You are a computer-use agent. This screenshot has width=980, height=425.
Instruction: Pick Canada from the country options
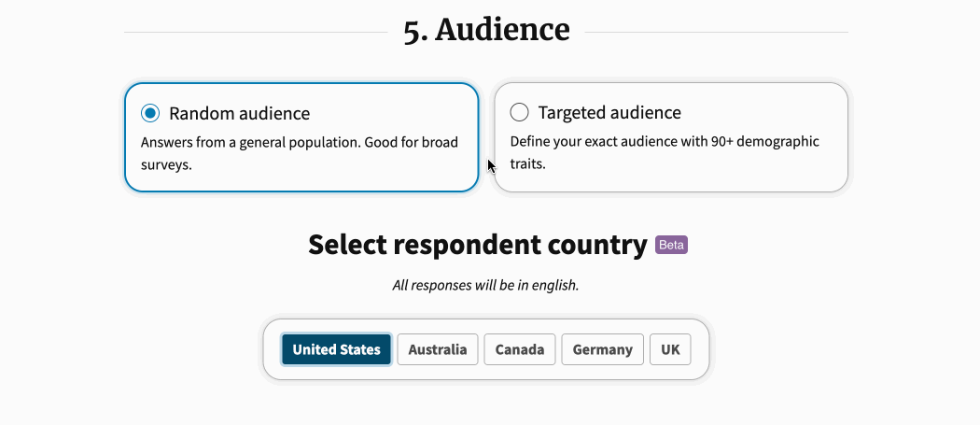[520, 349]
